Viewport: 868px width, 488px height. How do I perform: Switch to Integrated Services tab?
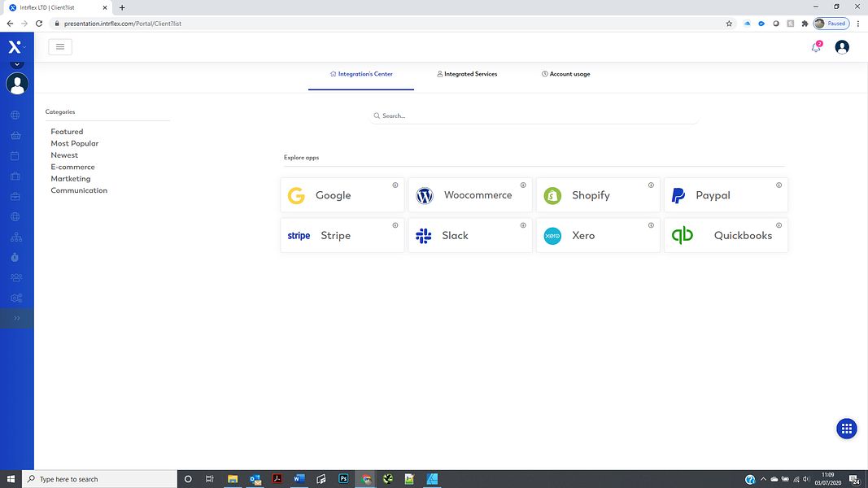[x=467, y=74]
